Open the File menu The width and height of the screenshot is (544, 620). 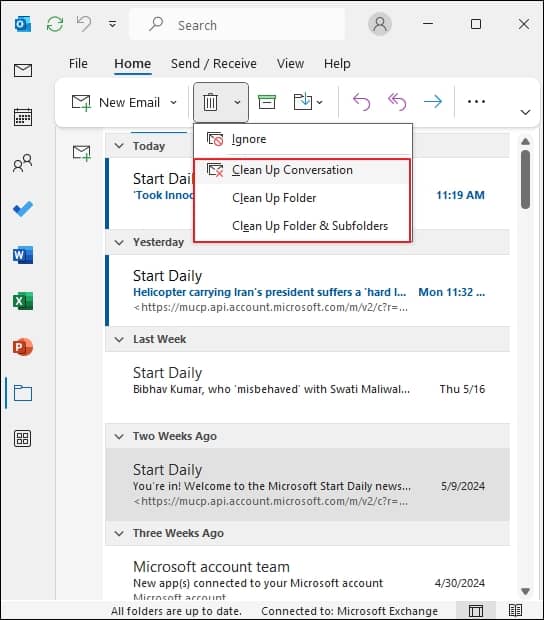click(x=78, y=63)
